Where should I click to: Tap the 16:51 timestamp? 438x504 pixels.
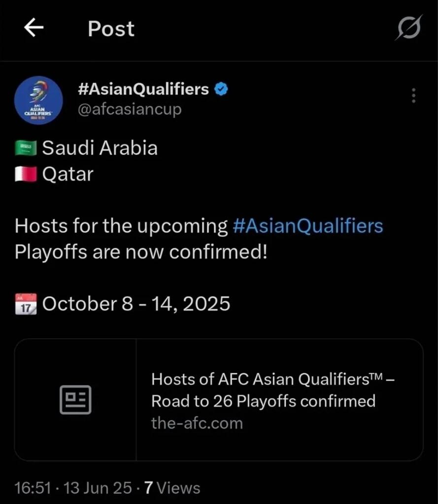tap(33, 488)
